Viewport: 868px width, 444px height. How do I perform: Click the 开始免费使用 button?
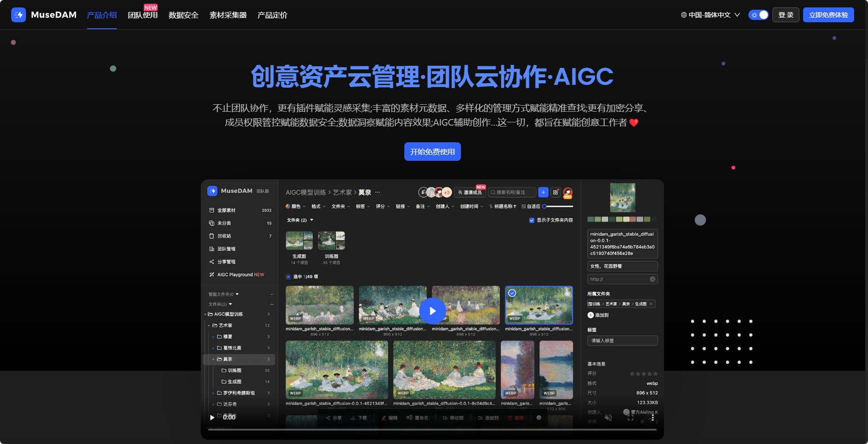pos(433,152)
